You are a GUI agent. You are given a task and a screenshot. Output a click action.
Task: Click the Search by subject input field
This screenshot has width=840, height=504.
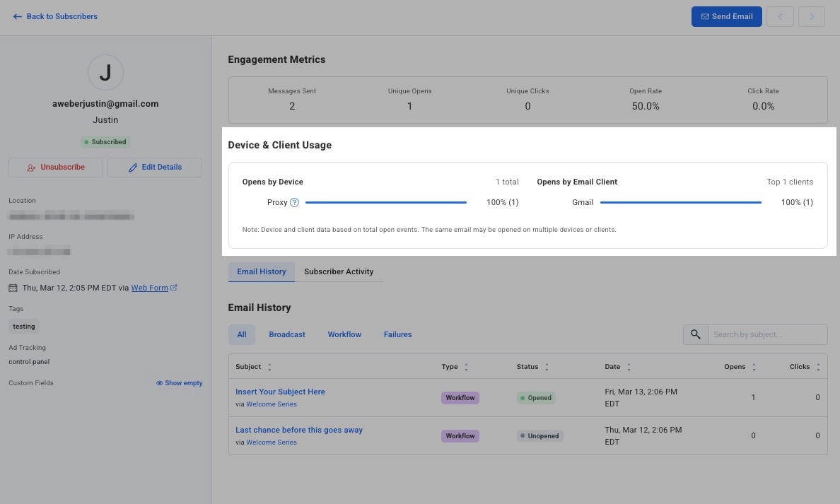(767, 334)
